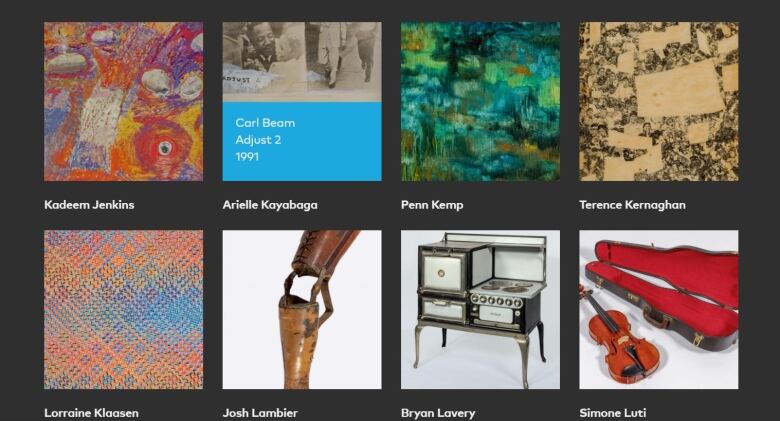View Lorraine Klaasen's woven textile pattern thumbnail
This screenshot has height=421, width=780.
[x=123, y=309]
